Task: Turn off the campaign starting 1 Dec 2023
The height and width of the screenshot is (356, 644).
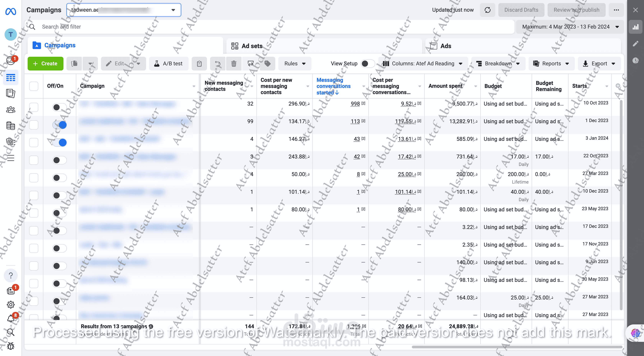Action: tap(60, 125)
